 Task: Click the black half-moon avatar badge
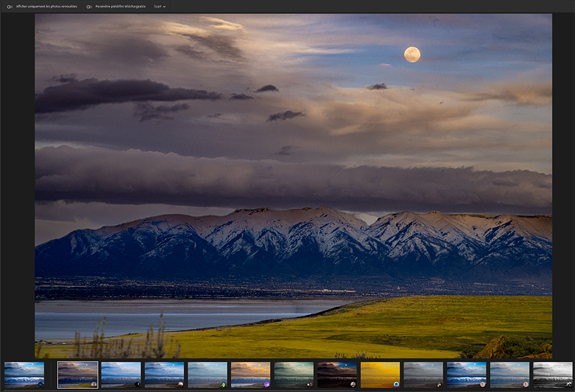(137, 385)
